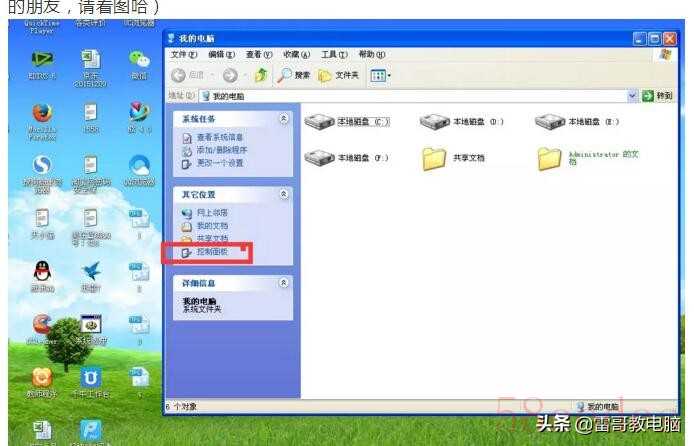694x446 pixels.
Task: Collapse the System Tasks panel
Action: pos(283,119)
